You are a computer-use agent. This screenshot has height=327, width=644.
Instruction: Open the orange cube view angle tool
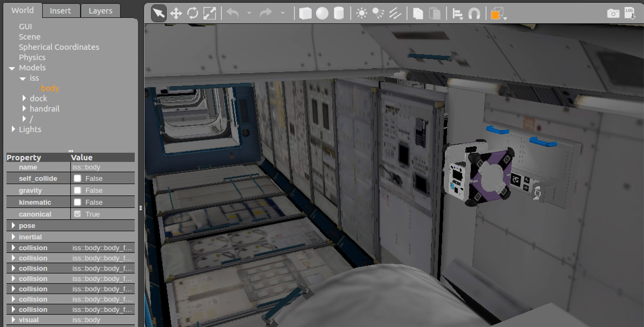498,14
